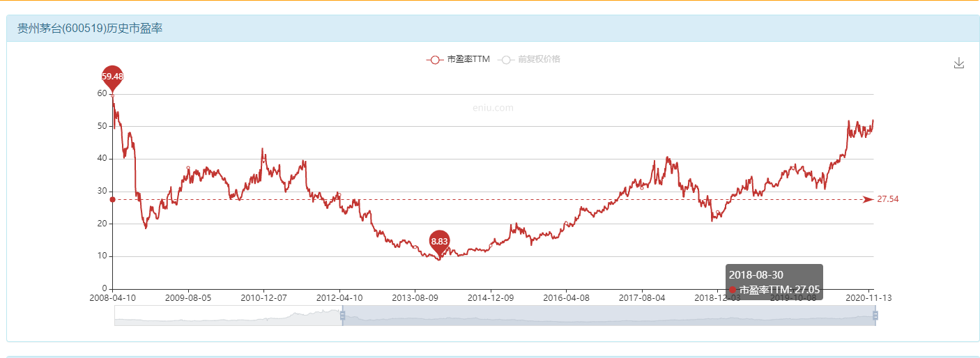
Task: Click the unselected left area of the zoom bar
Action: pos(228,316)
